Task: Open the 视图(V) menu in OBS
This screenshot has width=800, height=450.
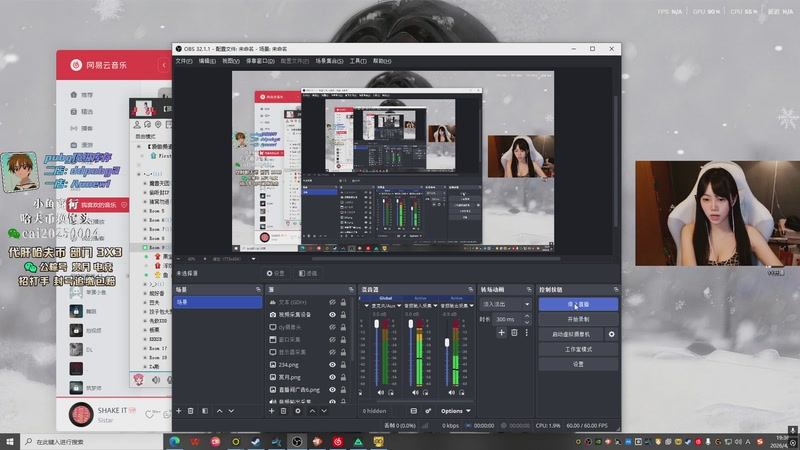Action: (x=231, y=61)
